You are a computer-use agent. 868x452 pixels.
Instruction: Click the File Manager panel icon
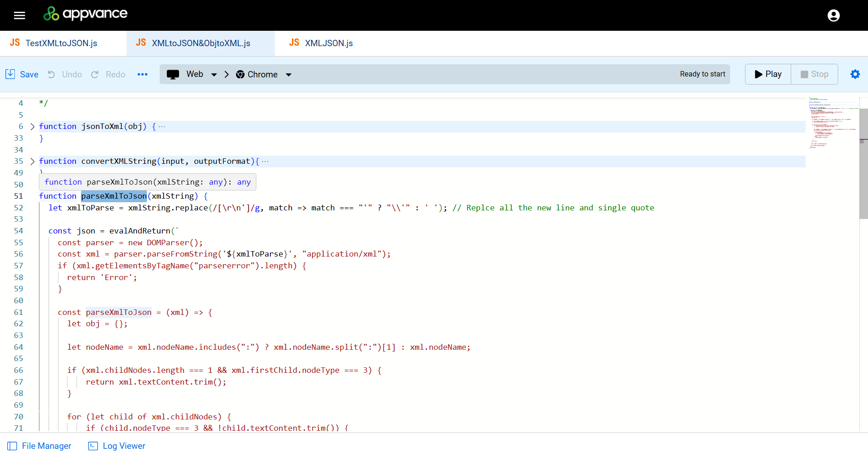pyautogui.click(x=12, y=446)
